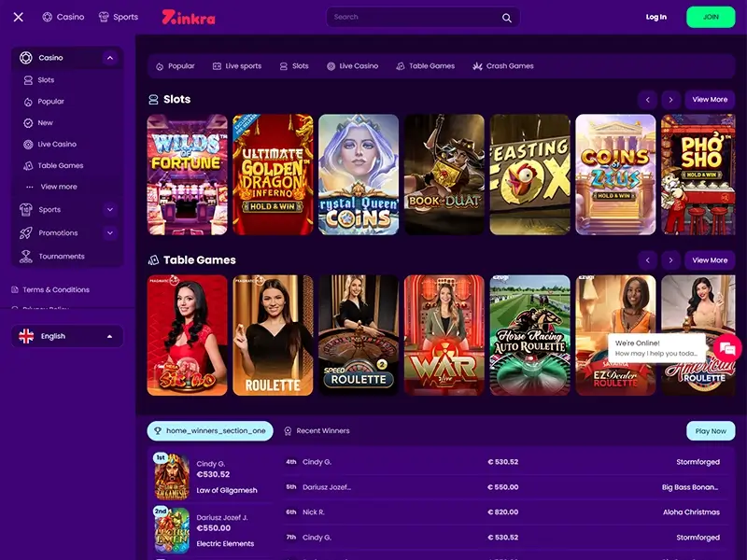The width and height of the screenshot is (747, 560).
Task: Show next Table Games with right arrow
Action: coord(670,260)
